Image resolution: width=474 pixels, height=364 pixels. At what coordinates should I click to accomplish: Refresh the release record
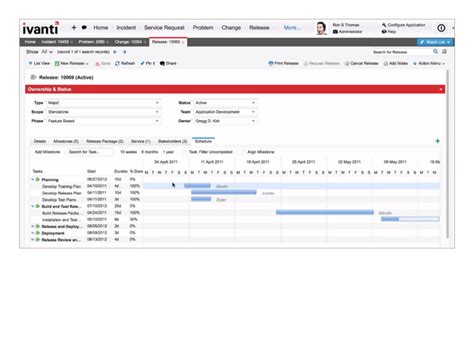tap(125, 63)
